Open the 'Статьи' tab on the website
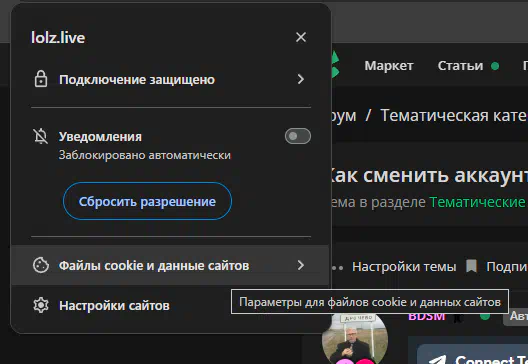Image resolution: width=528 pixels, height=364 pixels. pyautogui.click(x=460, y=66)
